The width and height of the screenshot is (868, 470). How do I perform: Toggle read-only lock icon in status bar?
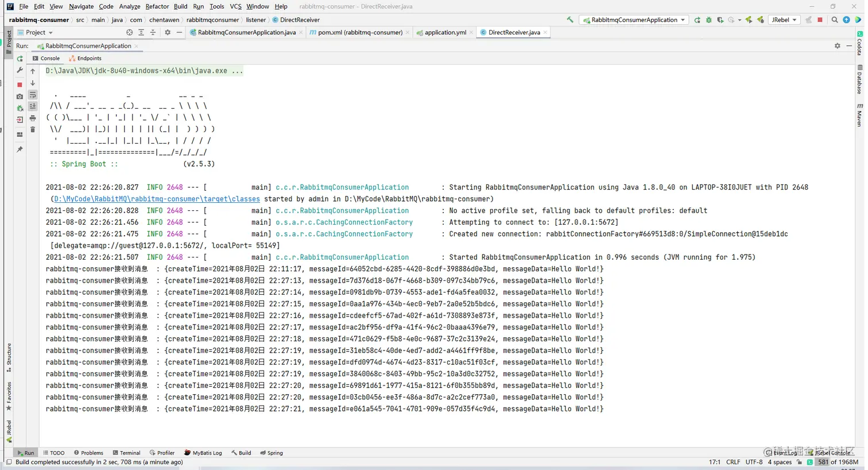[799, 462]
